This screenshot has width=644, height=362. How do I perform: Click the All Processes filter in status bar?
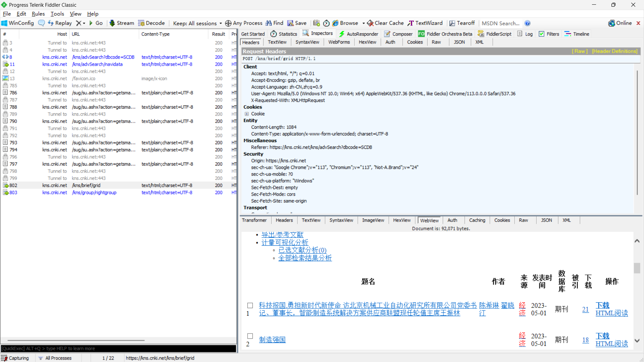55,358
